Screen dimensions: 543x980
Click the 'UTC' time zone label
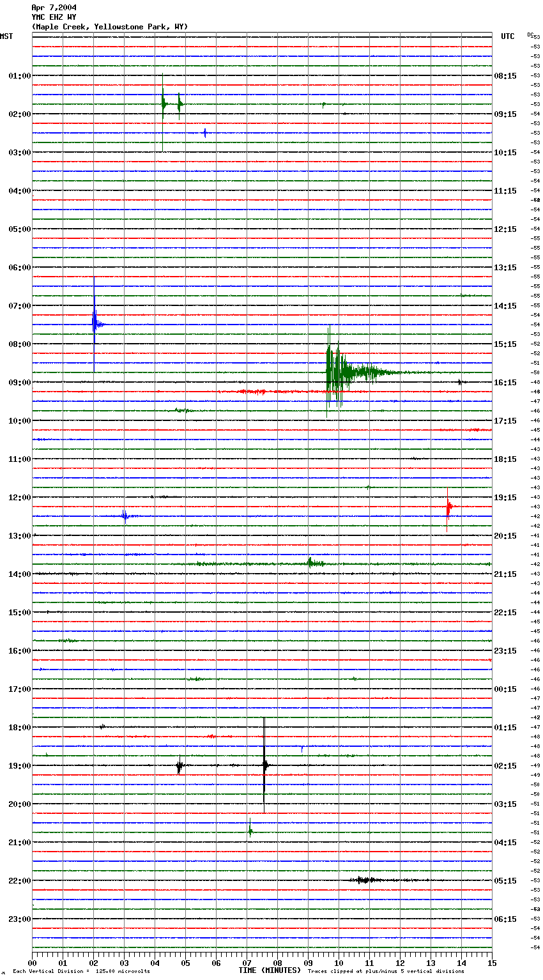[x=508, y=36]
